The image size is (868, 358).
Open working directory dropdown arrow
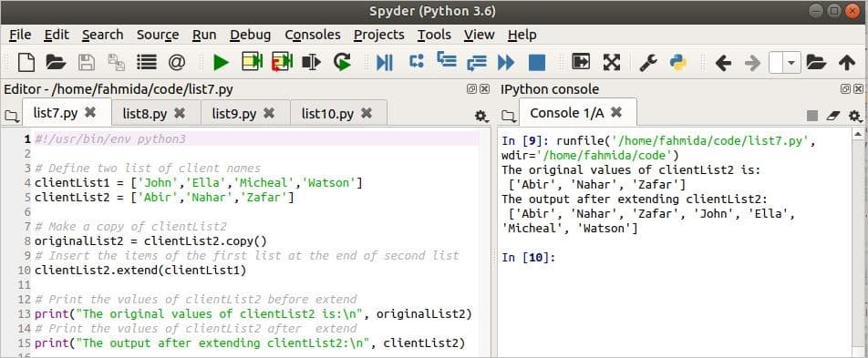click(x=791, y=63)
